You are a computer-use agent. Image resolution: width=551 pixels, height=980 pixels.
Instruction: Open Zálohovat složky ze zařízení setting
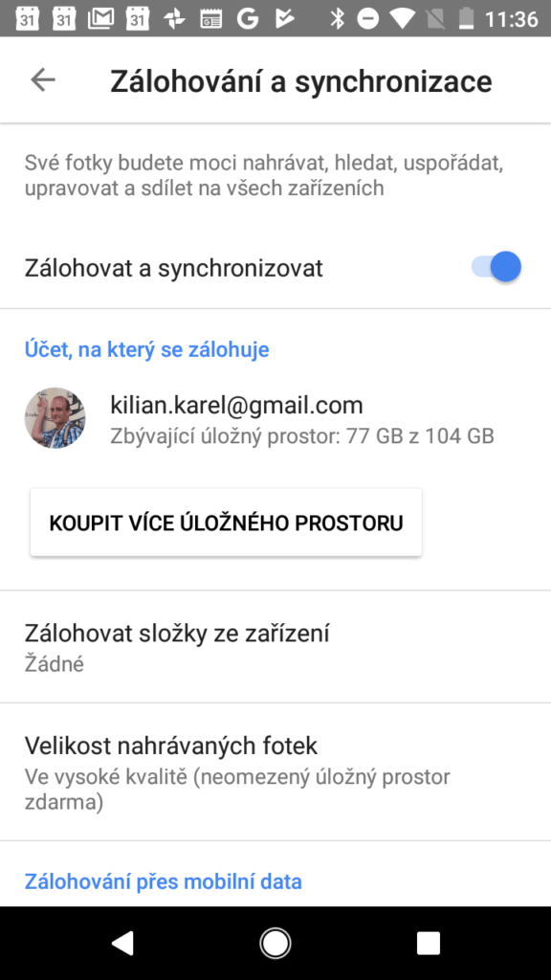(275, 647)
